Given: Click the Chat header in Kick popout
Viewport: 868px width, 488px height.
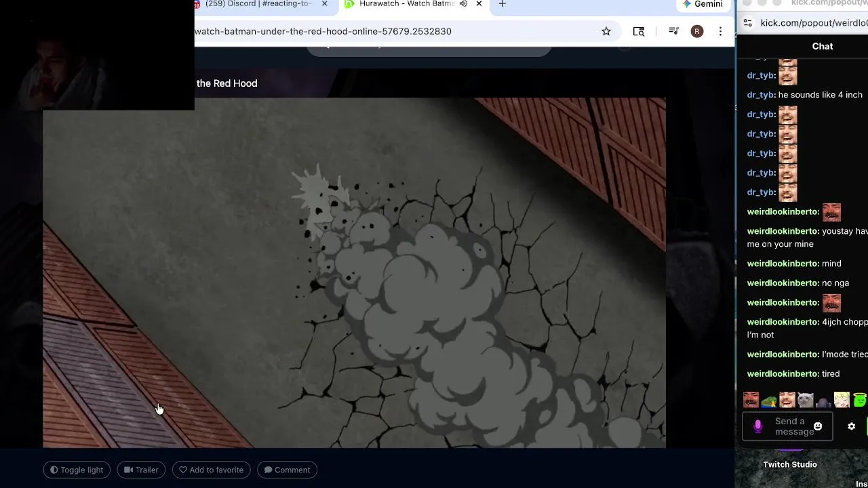Looking at the screenshot, I should [x=823, y=46].
